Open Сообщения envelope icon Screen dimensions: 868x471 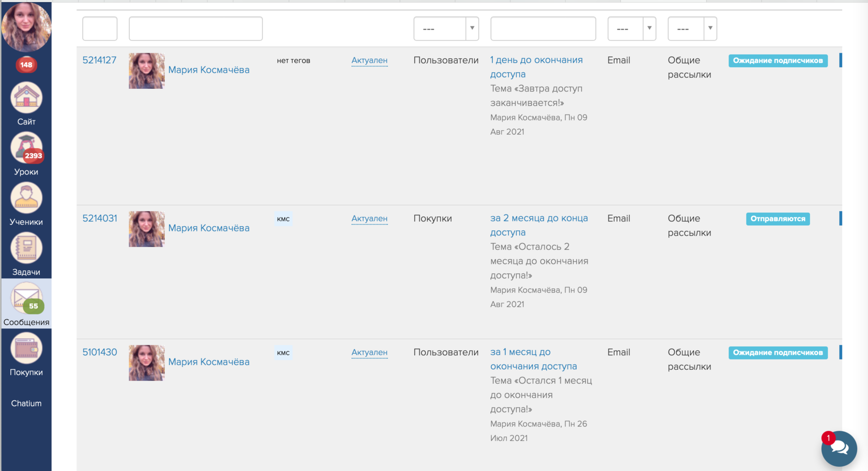pyautogui.click(x=26, y=299)
